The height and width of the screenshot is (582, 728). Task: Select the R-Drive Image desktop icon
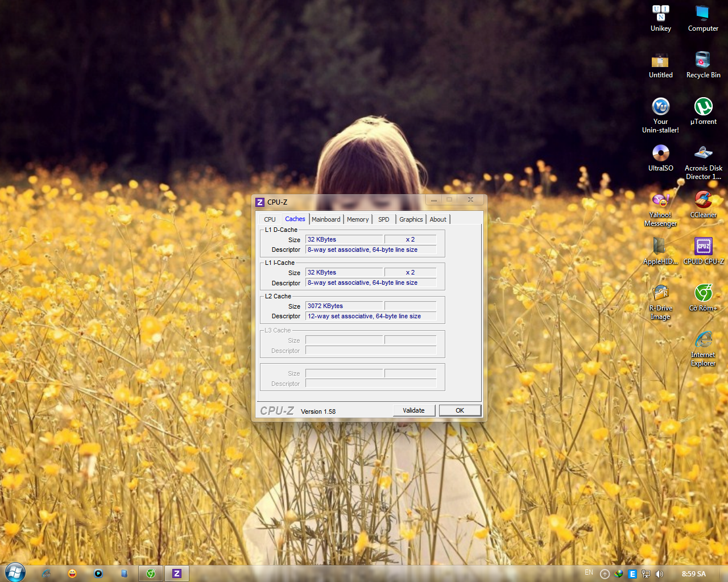[x=660, y=302]
